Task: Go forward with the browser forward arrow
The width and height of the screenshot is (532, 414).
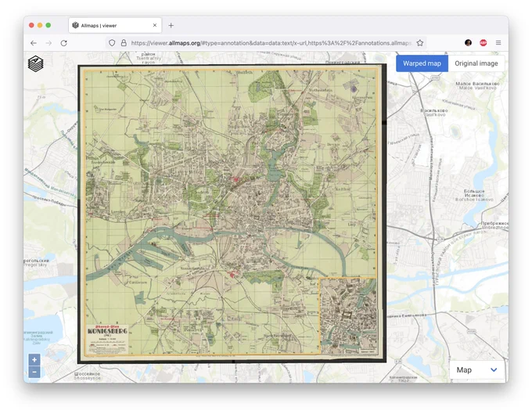Action: [x=49, y=43]
